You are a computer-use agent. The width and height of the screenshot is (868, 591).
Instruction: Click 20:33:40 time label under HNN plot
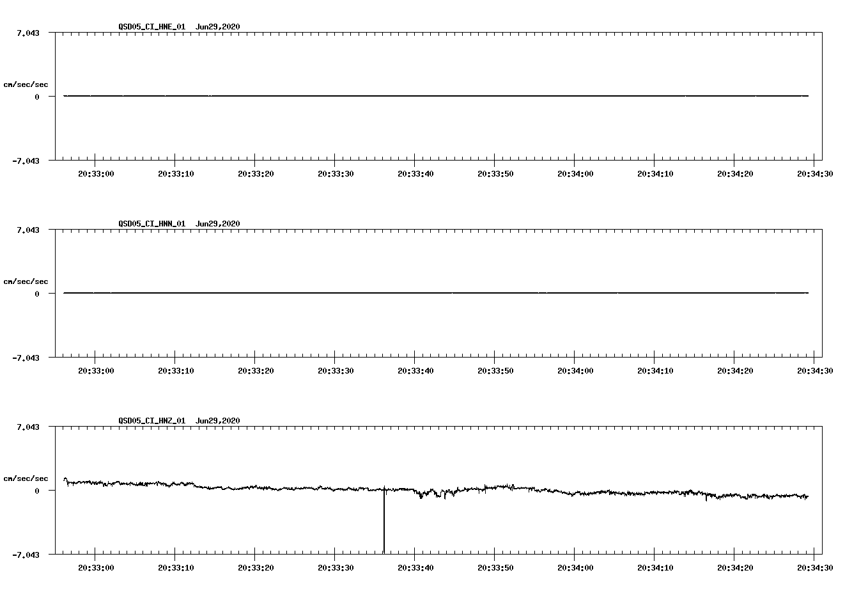[x=415, y=370]
